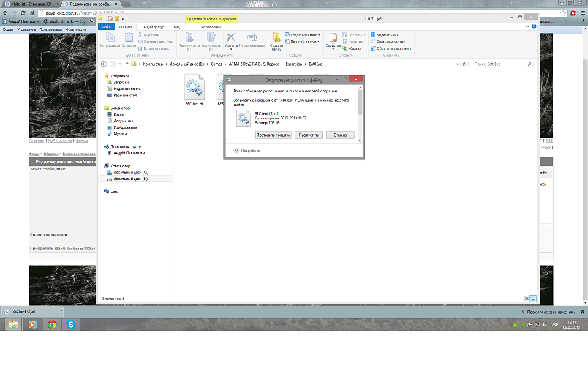Switch to the Общий доступ tab
588x368 pixels.
153,27
